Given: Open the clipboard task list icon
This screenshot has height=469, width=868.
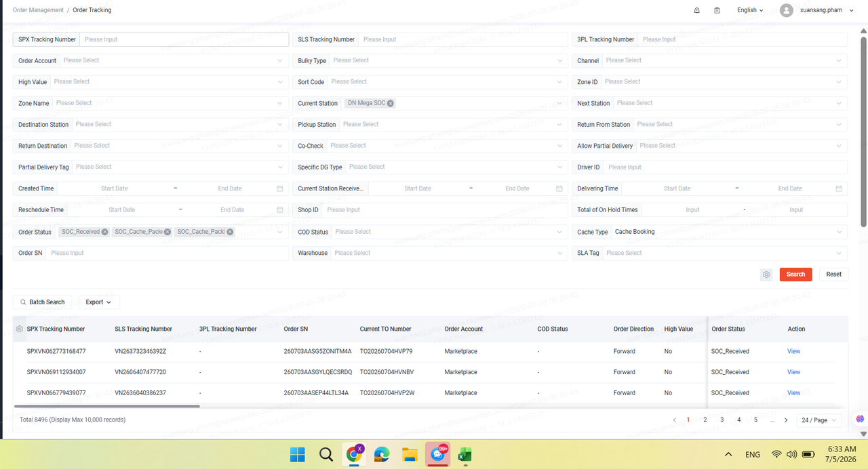Looking at the screenshot, I should pyautogui.click(x=717, y=10).
